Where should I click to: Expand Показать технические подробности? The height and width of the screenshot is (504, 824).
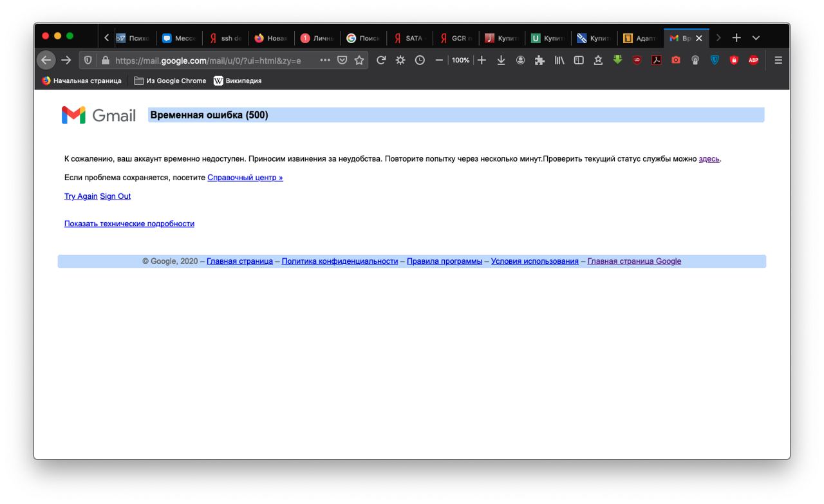pyautogui.click(x=129, y=224)
